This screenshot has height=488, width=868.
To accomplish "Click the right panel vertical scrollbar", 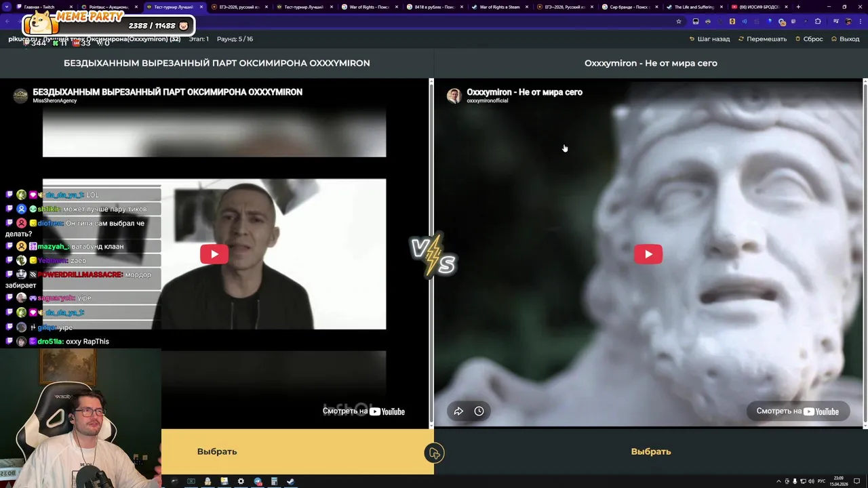I will (865, 253).
